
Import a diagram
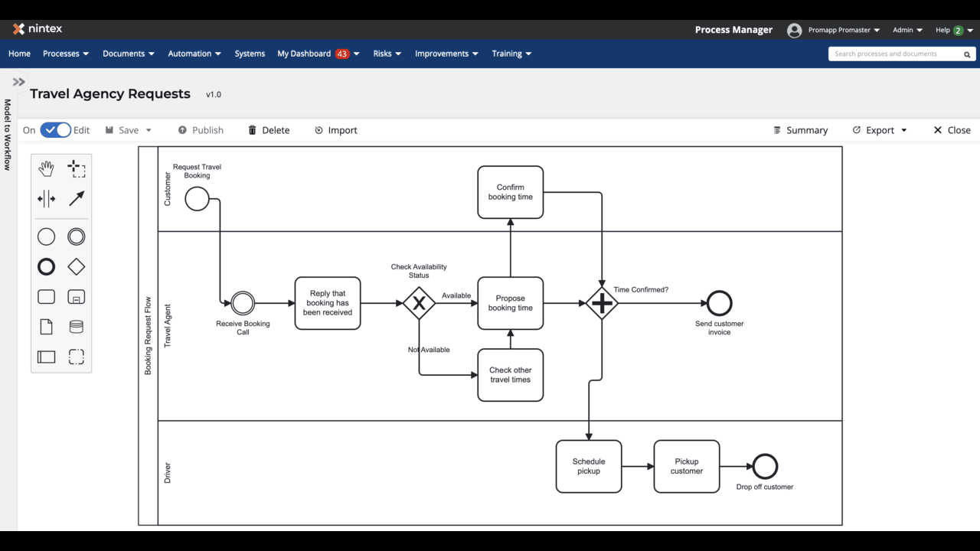(x=335, y=130)
